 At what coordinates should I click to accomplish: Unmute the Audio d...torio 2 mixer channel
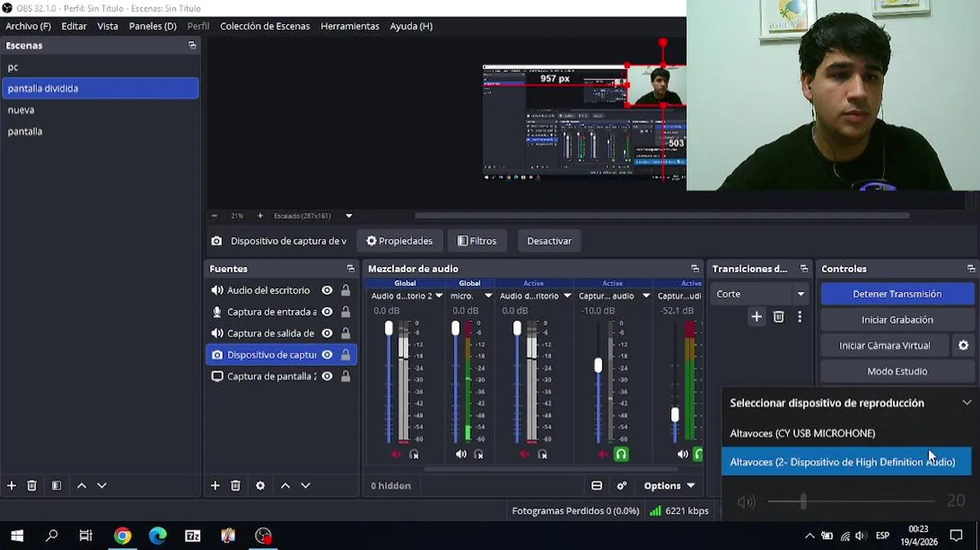pos(396,454)
